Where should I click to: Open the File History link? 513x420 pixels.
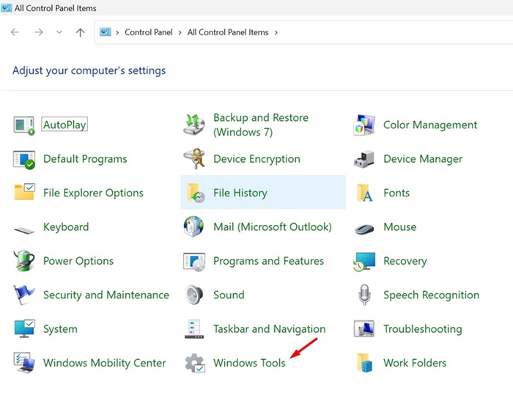point(240,193)
